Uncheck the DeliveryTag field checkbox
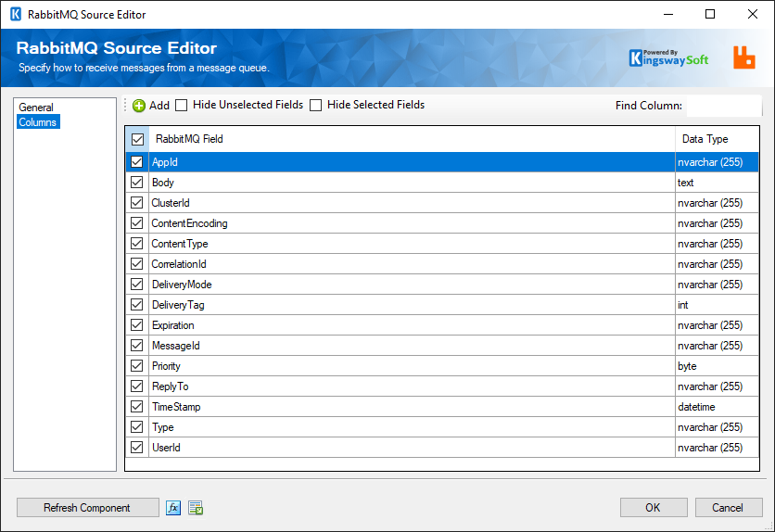This screenshot has width=775, height=532. tap(137, 305)
